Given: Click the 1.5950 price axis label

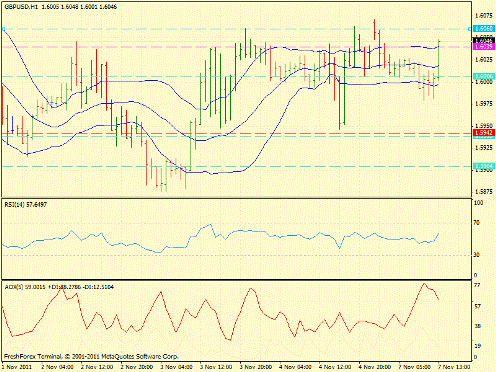Looking at the screenshot, I should tap(484, 126).
